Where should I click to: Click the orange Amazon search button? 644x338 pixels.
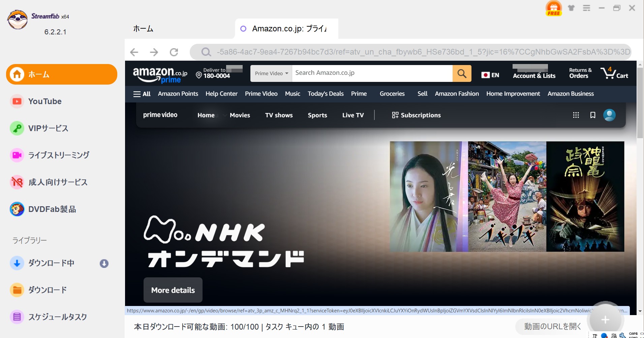462,73
